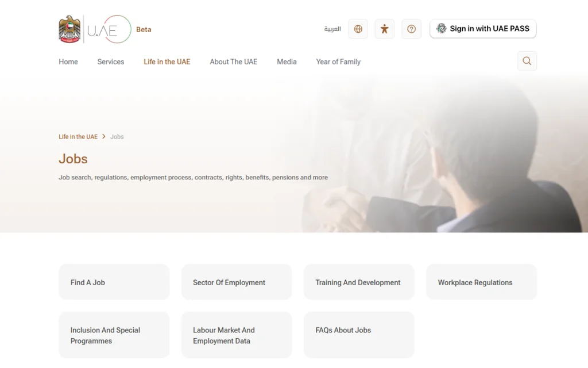Click the Beta label beside logo

144,29
